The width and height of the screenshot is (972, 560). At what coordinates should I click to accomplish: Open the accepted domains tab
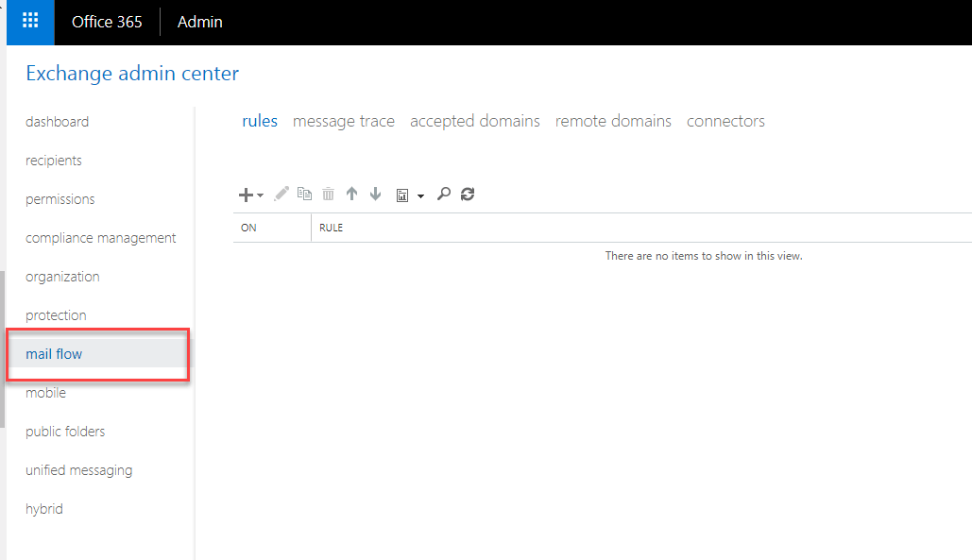475,121
